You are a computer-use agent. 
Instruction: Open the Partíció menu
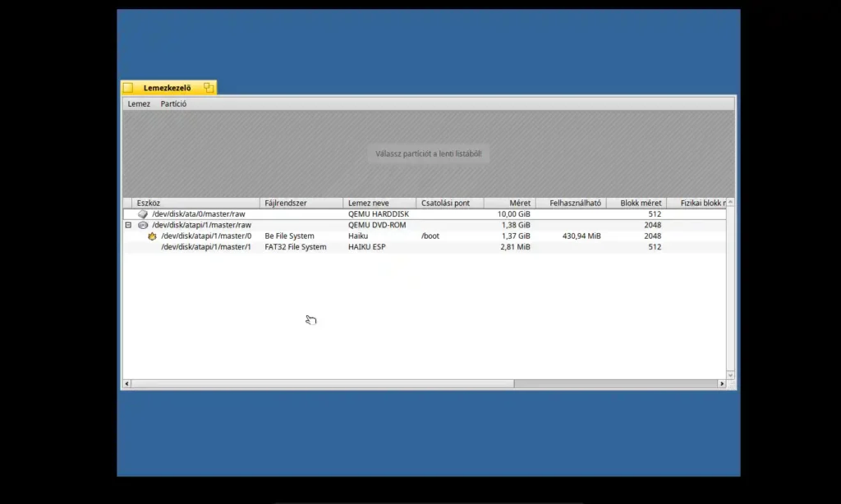click(x=173, y=104)
